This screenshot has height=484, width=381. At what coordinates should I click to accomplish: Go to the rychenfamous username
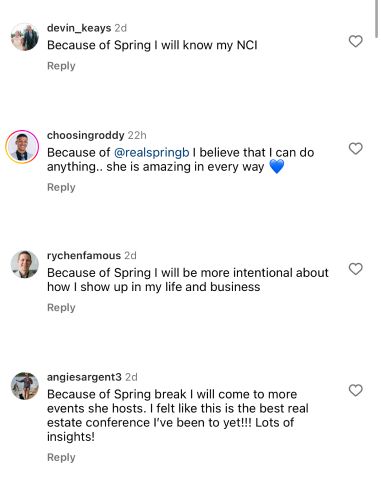(x=84, y=256)
